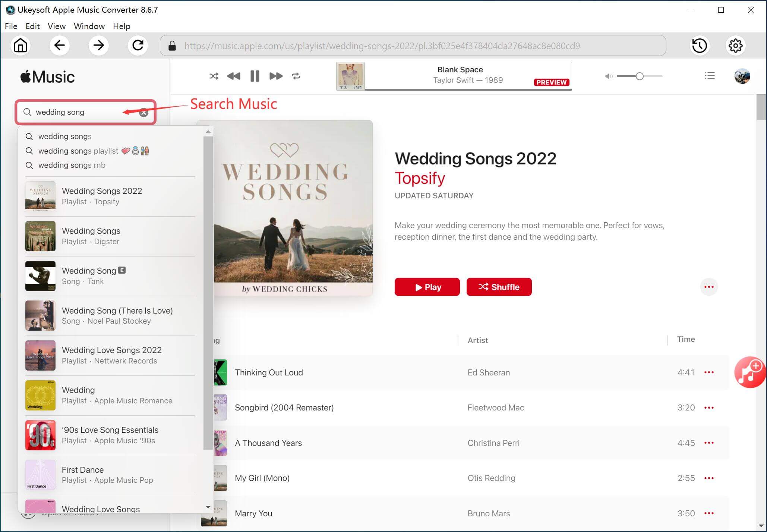This screenshot has width=767, height=532.
Task: Expand options for Thinking Out Loud song
Action: (x=710, y=372)
